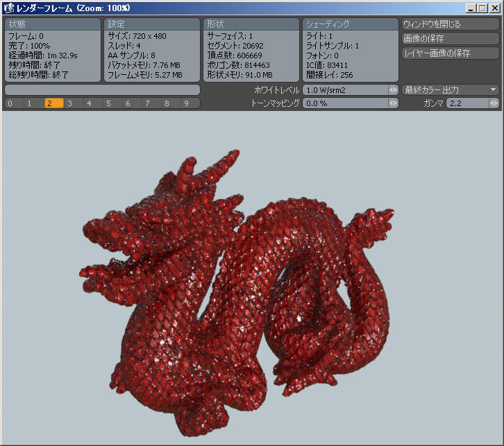This screenshot has width=504, height=446.
Task: Click the 設定 panel header
Action: click(x=152, y=24)
